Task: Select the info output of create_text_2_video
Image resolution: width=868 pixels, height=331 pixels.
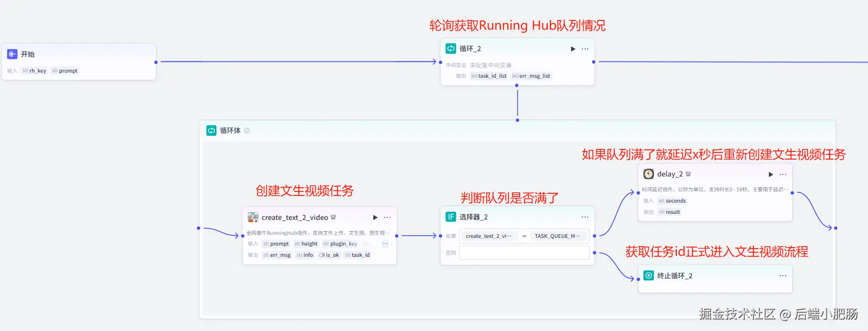Action: [305, 255]
